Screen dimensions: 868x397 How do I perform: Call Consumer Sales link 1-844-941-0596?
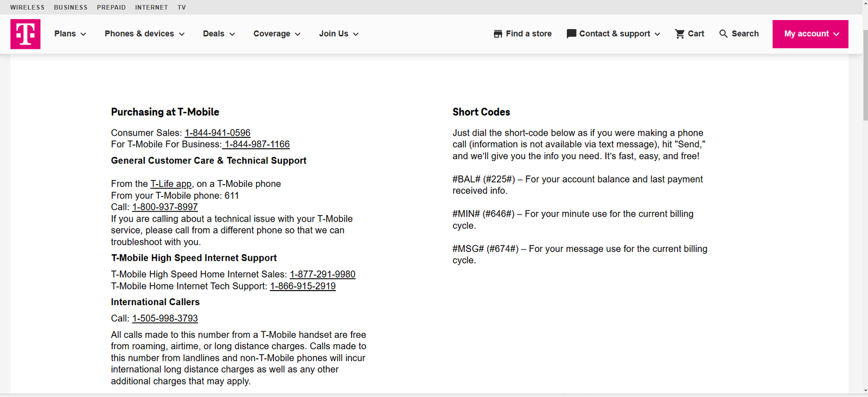[218, 133]
